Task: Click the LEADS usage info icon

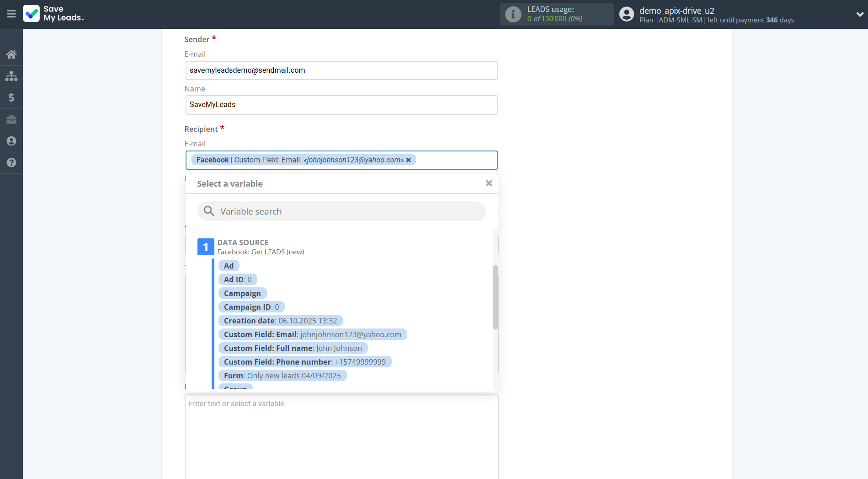Action: tap(513, 14)
